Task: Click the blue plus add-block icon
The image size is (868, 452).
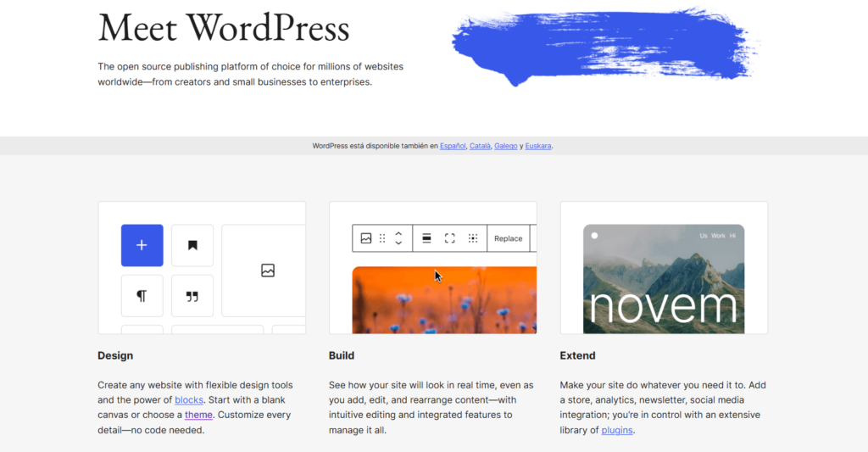Action: pyautogui.click(x=142, y=245)
